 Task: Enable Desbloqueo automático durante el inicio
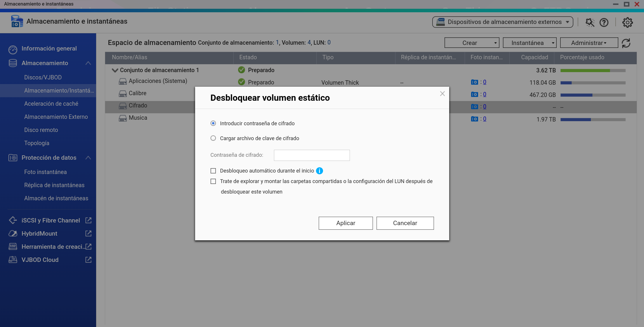point(213,171)
